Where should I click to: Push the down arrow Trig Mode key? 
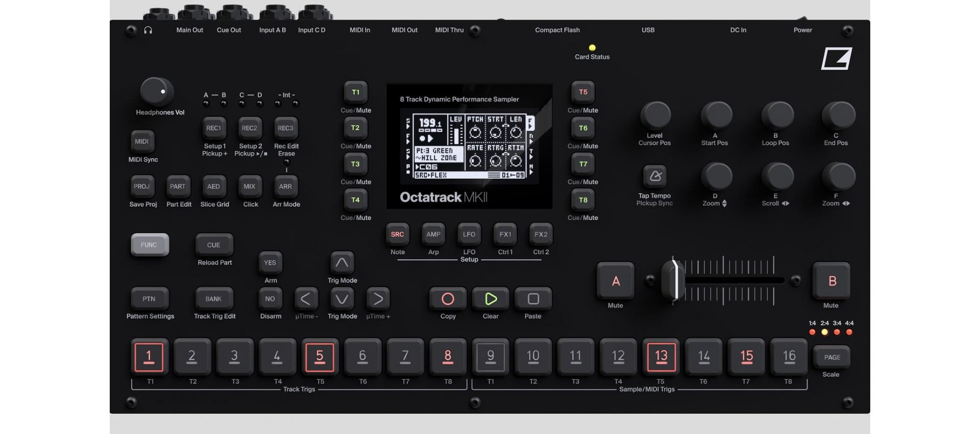(x=342, y=299)
